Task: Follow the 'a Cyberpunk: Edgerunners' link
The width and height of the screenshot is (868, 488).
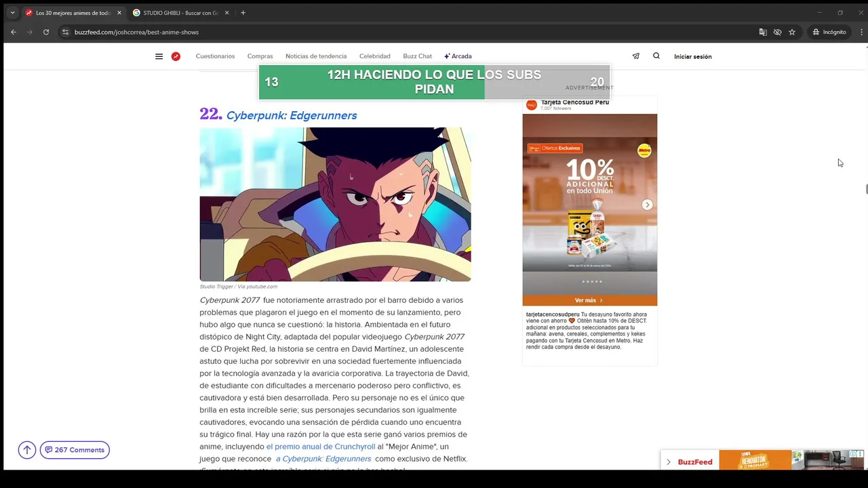Action: click(x=323, y=459)
